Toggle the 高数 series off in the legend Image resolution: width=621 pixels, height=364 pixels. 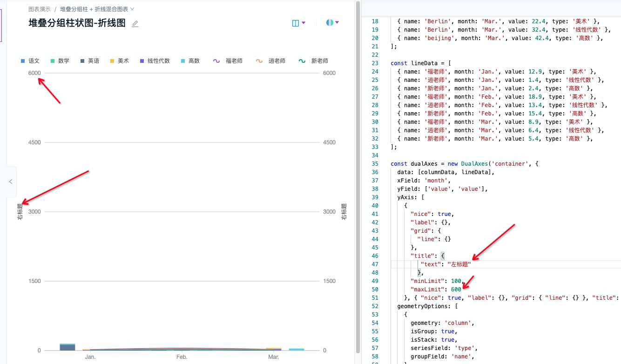coord(191,61)
